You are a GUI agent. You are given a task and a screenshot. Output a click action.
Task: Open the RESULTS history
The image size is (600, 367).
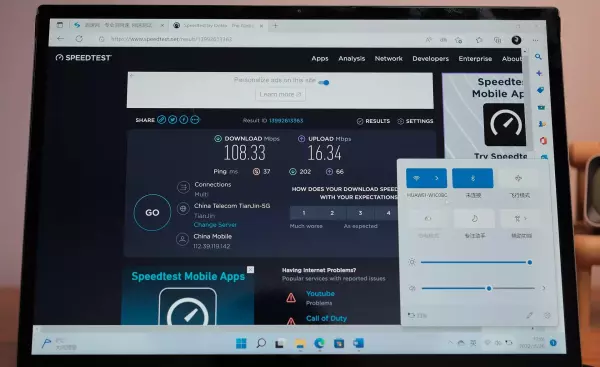coord(373,121)
